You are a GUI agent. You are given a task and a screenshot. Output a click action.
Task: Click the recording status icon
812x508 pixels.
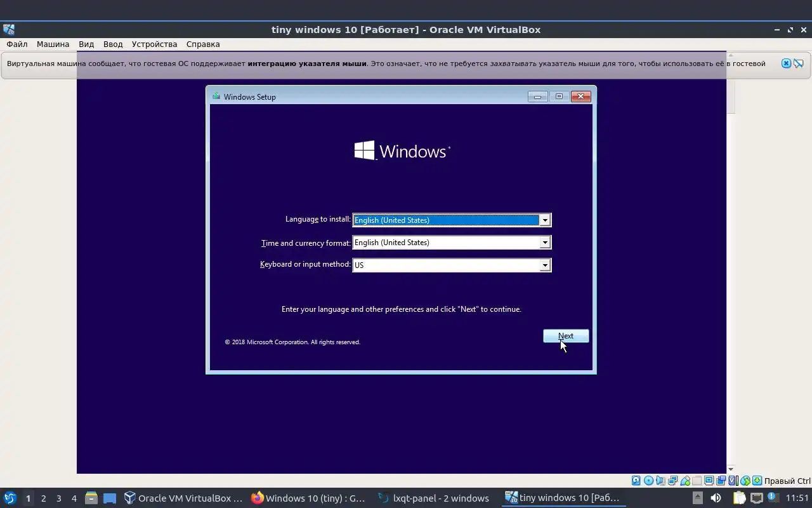tap(721, 481)
